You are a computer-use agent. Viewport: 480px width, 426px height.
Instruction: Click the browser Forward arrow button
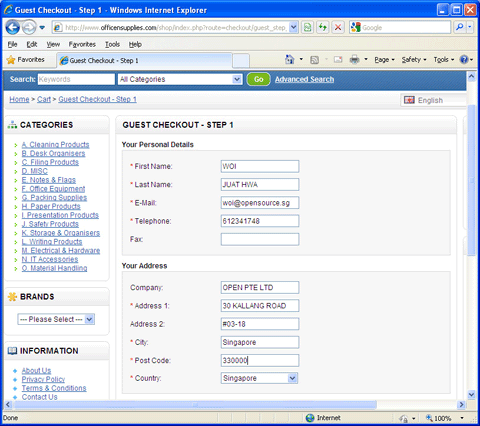[29, 27]
